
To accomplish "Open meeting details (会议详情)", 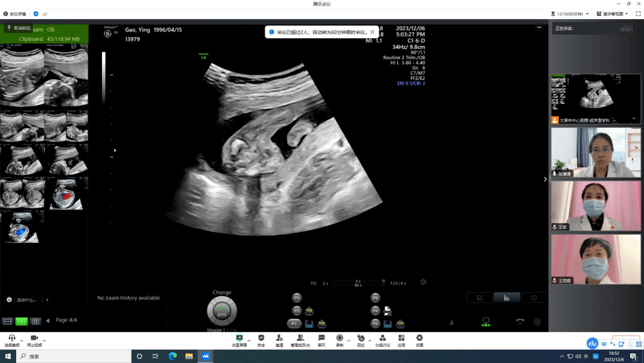I will pyautogui.click(x=15, y=14).
